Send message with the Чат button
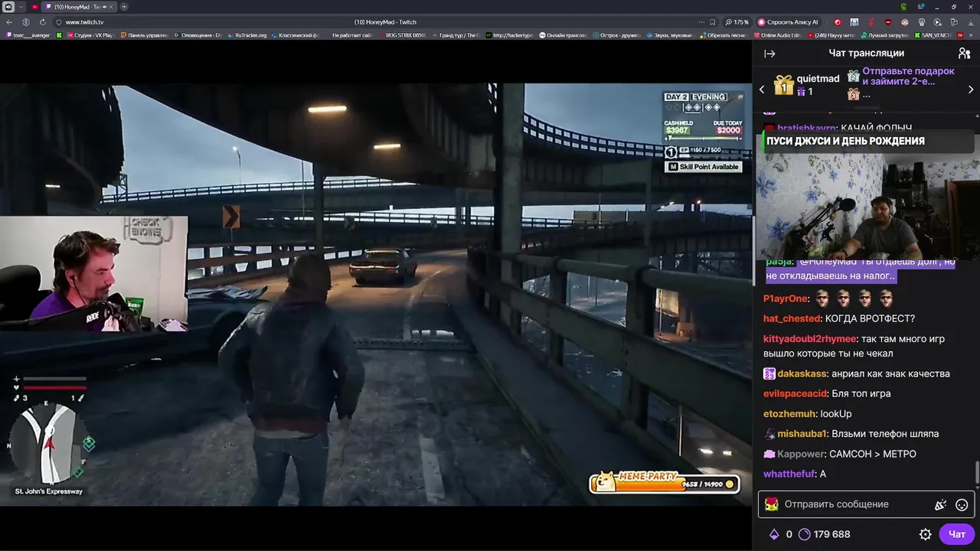Viewport: 980px width, 551px height. pyautogui.click(x=957, y=534)
